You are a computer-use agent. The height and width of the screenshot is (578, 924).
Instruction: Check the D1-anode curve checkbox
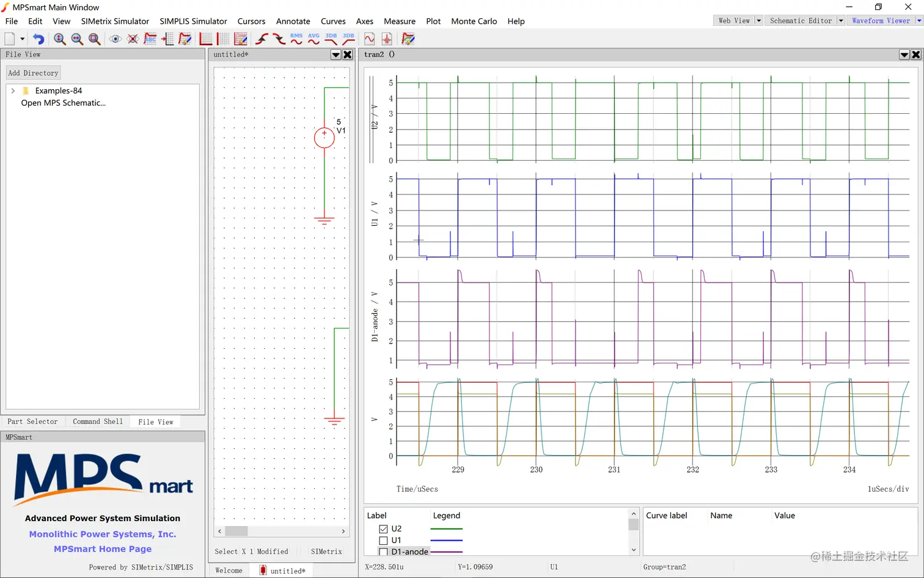[383, 552]
